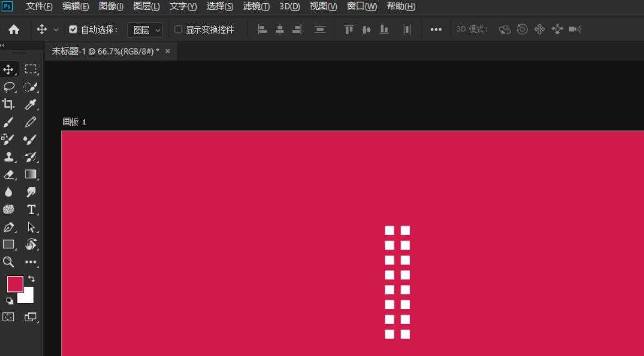
Task: Select the Lasso tool
Action: pos(8,87)
